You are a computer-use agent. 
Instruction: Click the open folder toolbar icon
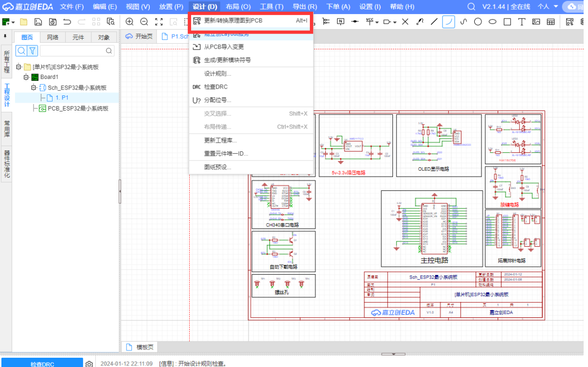pyautogui.click(x=24, y=22)
